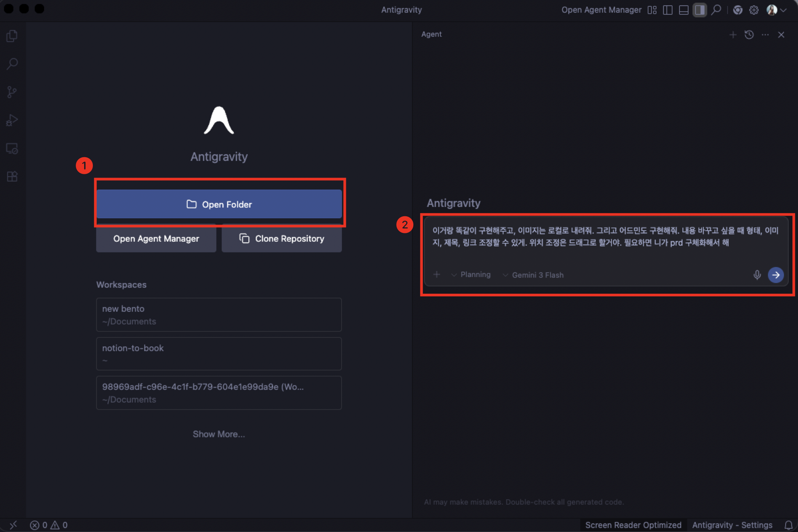Click the Clone Repository button
Screen dimensions: 798x532
(281, 239)
